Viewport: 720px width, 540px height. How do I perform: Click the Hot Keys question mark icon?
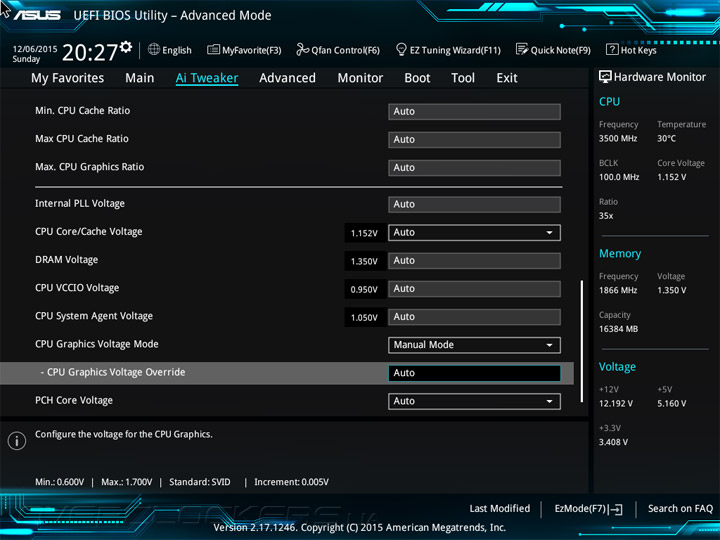[612, 49]
